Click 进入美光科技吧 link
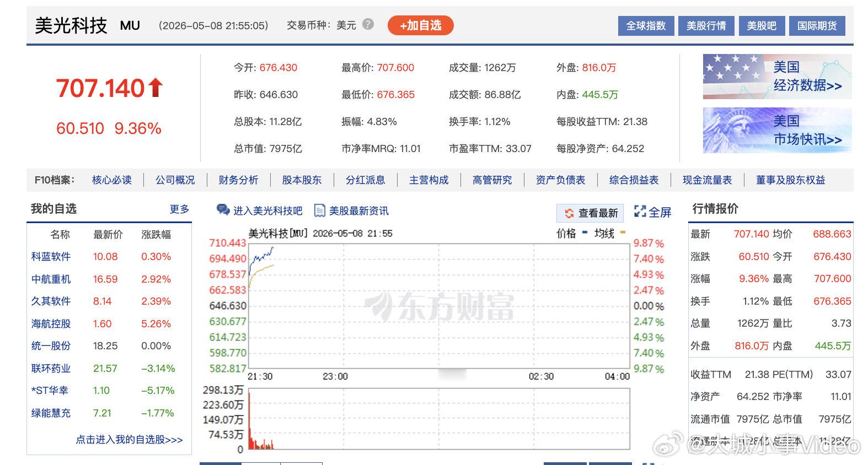Screen dimensions: 868x465 point(267,211)
